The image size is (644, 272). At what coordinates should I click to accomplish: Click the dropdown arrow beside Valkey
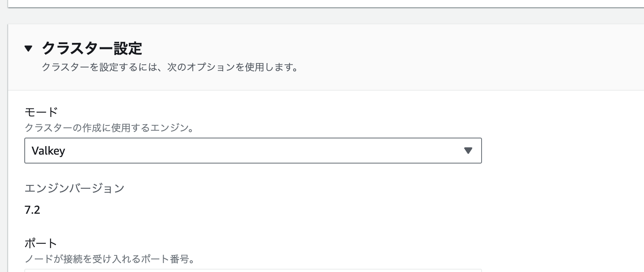click(468, 151)
